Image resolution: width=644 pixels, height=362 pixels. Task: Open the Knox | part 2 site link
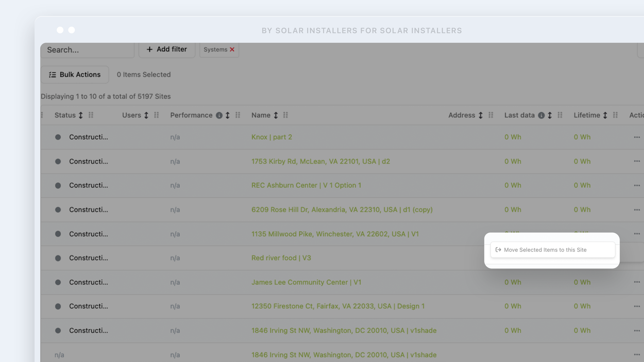pyautogui.click(x=272, y=137)
